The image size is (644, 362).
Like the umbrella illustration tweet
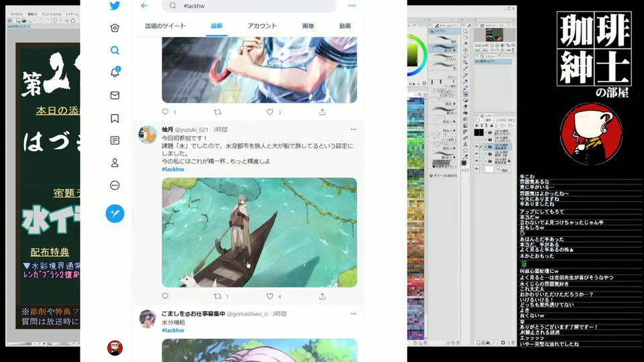coord(270,112)
